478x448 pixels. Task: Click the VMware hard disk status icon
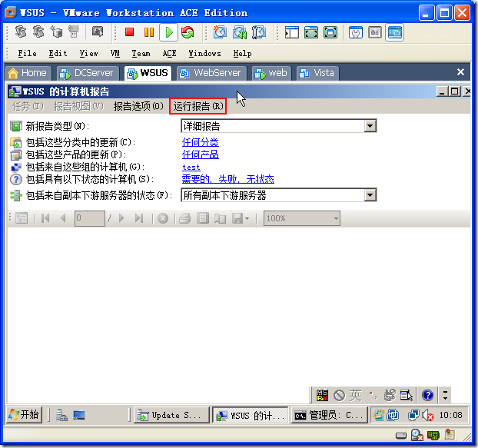pyautogui.click(x=401, y=436)
